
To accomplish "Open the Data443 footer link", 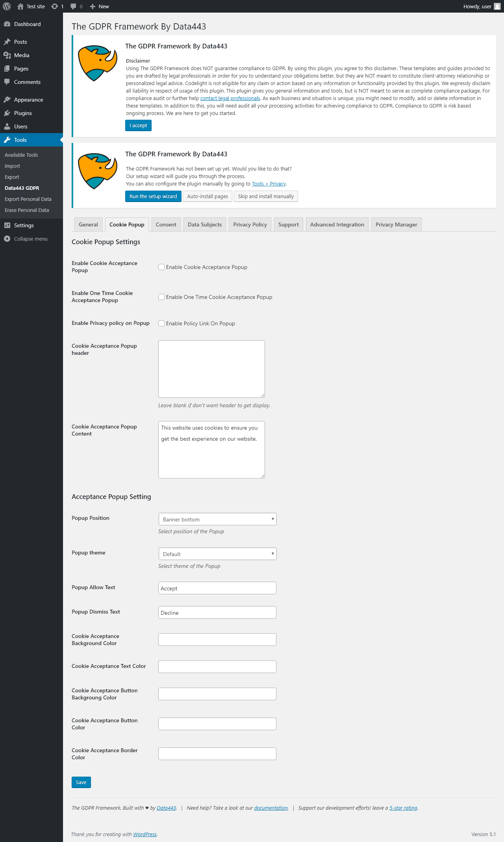I will (x=166, y=808).
